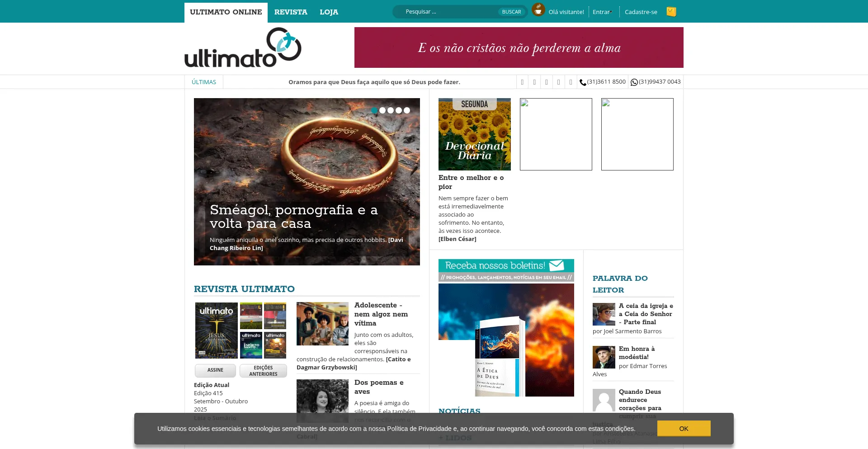Open 'A Ética de Deus' book advertisement
The image size is (868, 449).
coord(506,340)
